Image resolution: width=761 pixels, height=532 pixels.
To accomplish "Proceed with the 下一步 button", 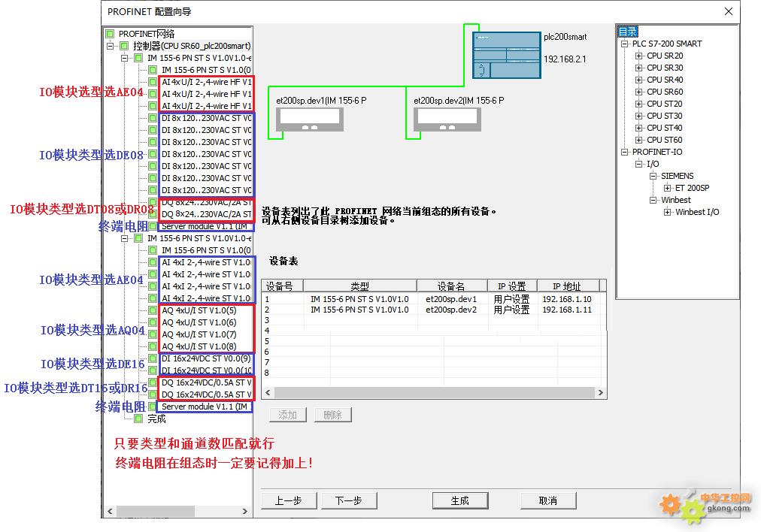I will (349, 500).
